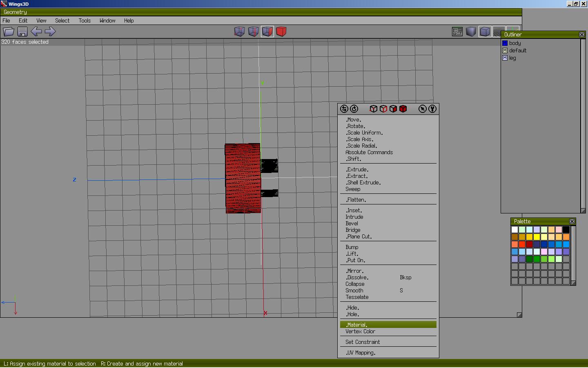Click the wrench tools icon in context menu
588x368 pixels.
point(432,109)
